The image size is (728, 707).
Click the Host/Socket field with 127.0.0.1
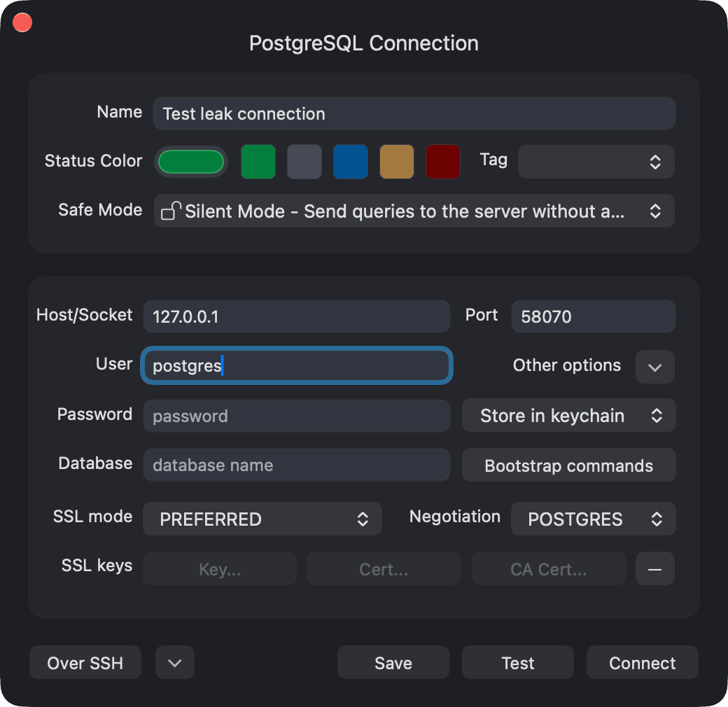coord(296,316)
